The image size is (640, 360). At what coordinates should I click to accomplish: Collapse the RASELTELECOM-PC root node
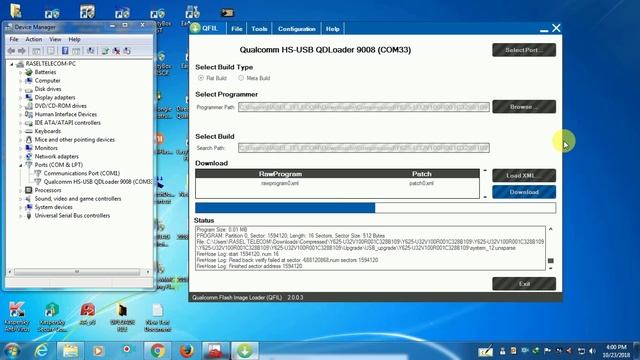point(12,64)
